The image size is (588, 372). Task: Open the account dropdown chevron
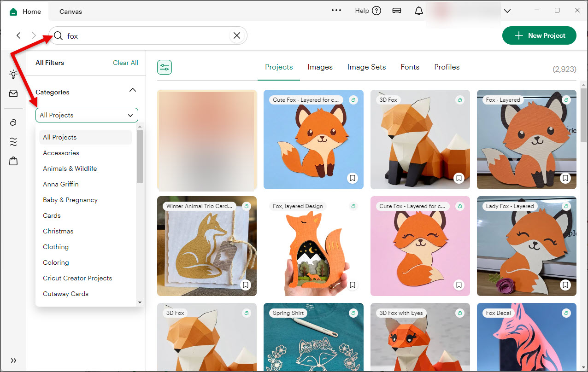click(507, 11)
